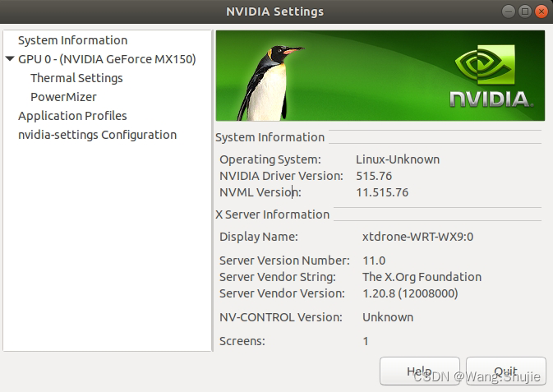The image size is (553, 392).
Task: Click display name xtdrone-WRT-WX9:0
Action: click(418, 237)
